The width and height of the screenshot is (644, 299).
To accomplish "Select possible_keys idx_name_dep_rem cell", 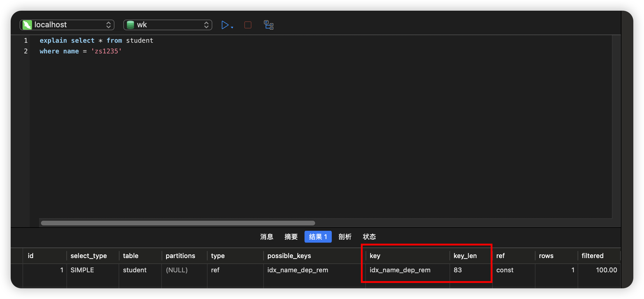I will coord(315,270).
